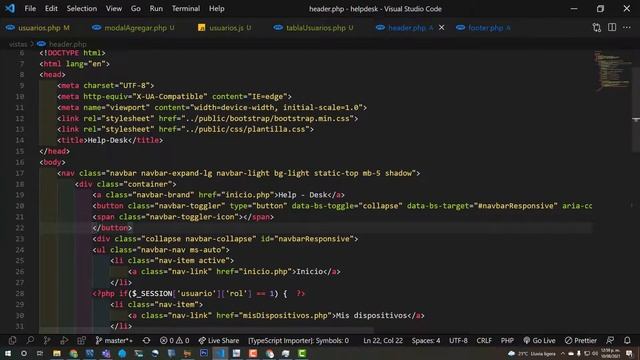Click the VS Code logo icon

point(10,8)
